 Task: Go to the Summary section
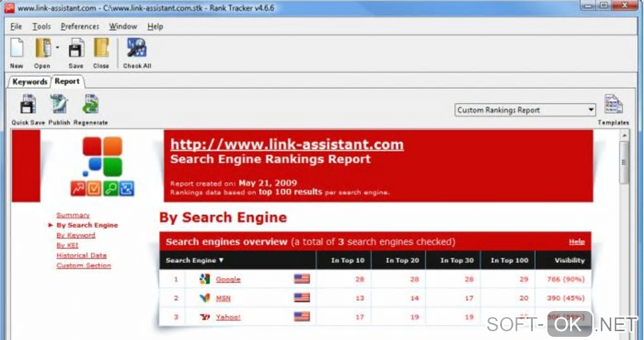73,215
